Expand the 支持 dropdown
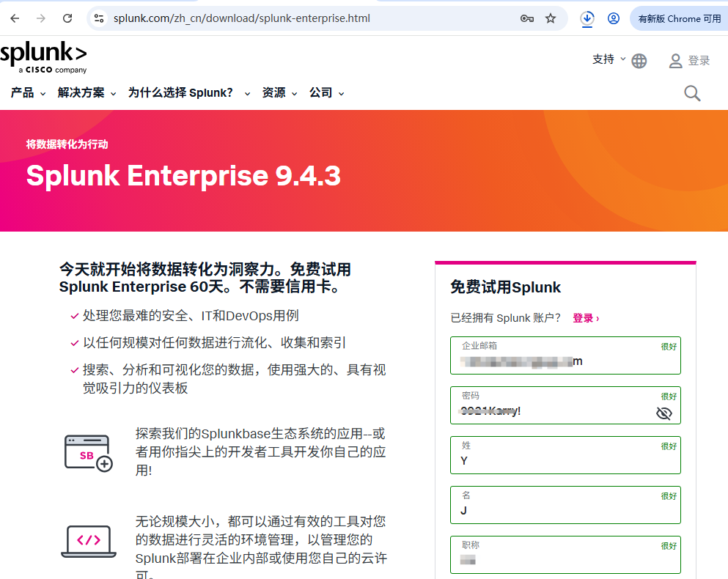This screenshot has width=728, height=579. pyautogui.click(x=608, y=59)
